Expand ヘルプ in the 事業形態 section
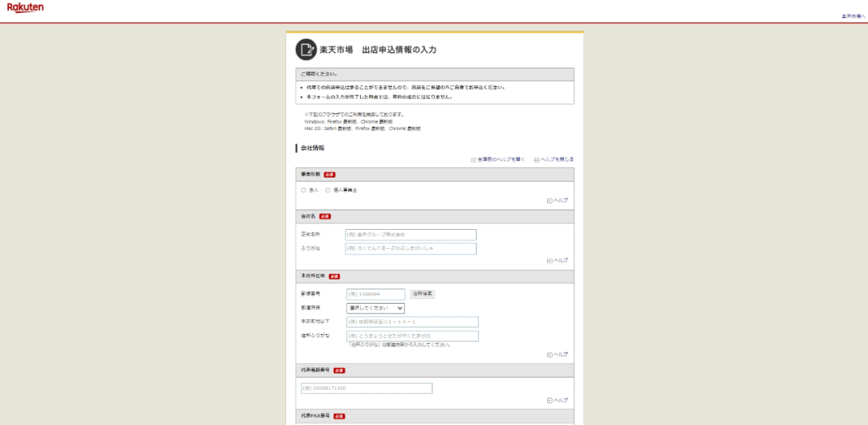868x425 pixels. click(x=558, y=200)
